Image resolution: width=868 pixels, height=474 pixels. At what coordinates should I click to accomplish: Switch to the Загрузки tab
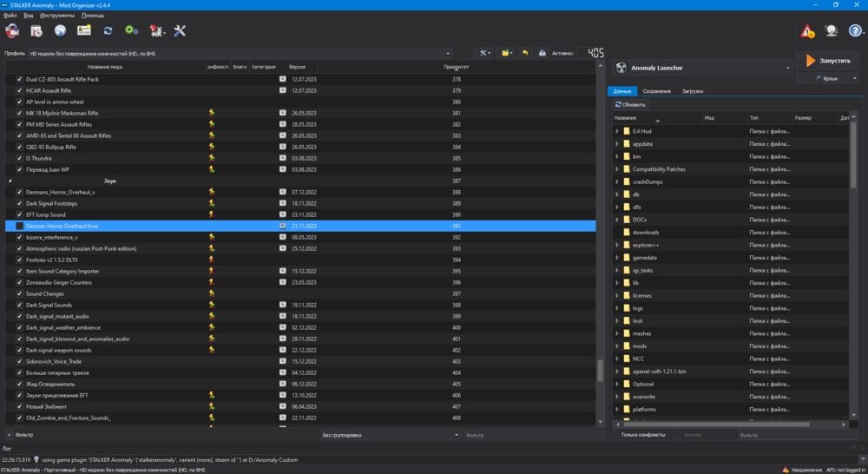click(x=693, y=91)
